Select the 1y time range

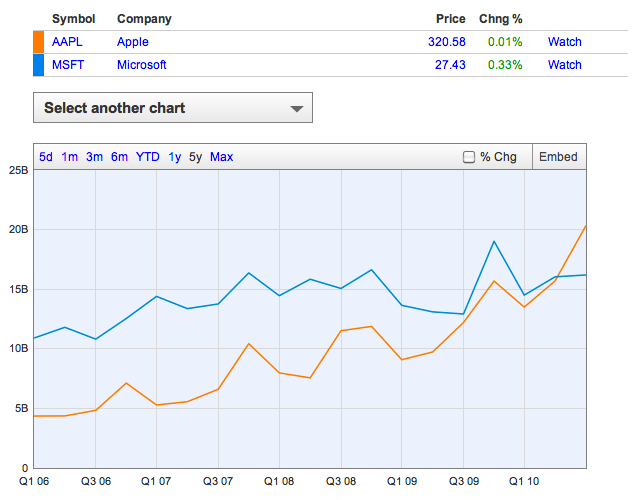(175, 157)
